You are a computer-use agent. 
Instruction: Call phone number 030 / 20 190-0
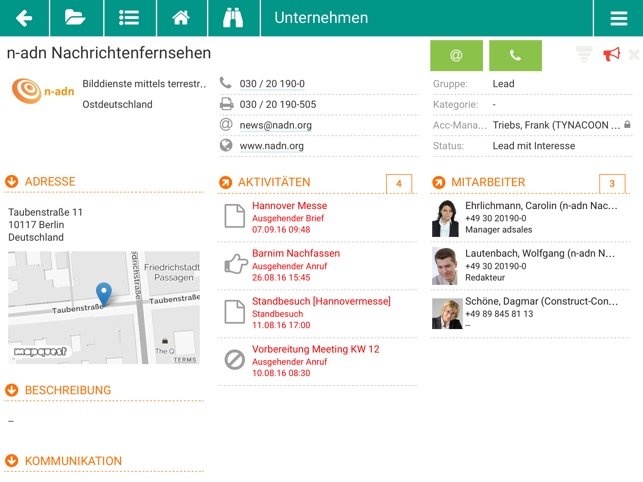272,84
